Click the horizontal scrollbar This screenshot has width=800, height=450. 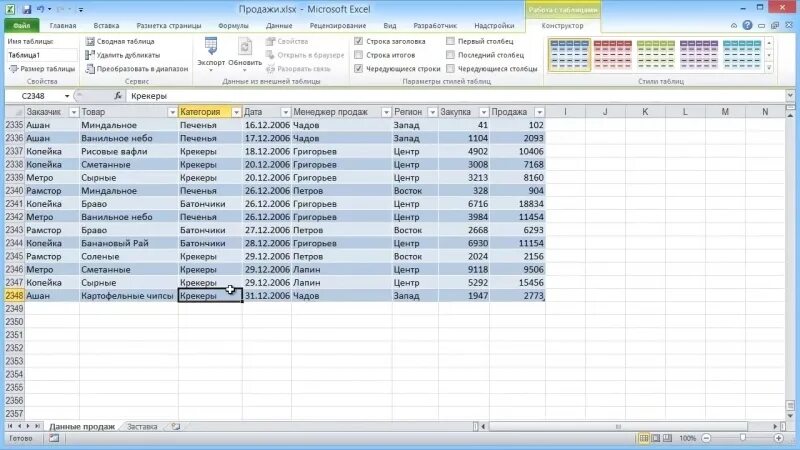pyautogui.click(x=617, y=427)
